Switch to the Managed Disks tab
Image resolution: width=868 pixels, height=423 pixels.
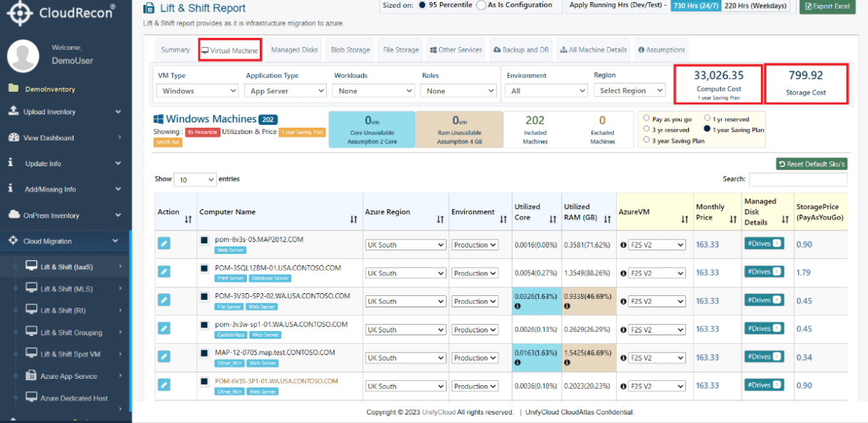click(x=294, y=50)
